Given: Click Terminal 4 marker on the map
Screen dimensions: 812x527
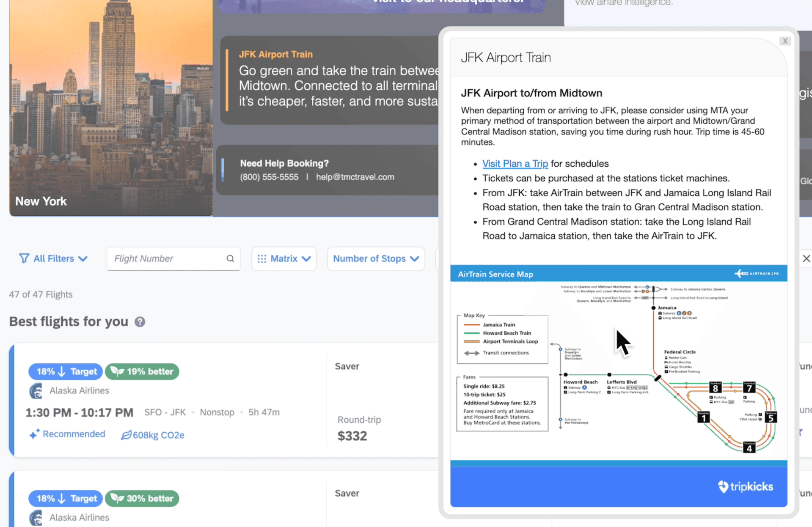Looking at the screenshot, I should click(x=749, y=447).
